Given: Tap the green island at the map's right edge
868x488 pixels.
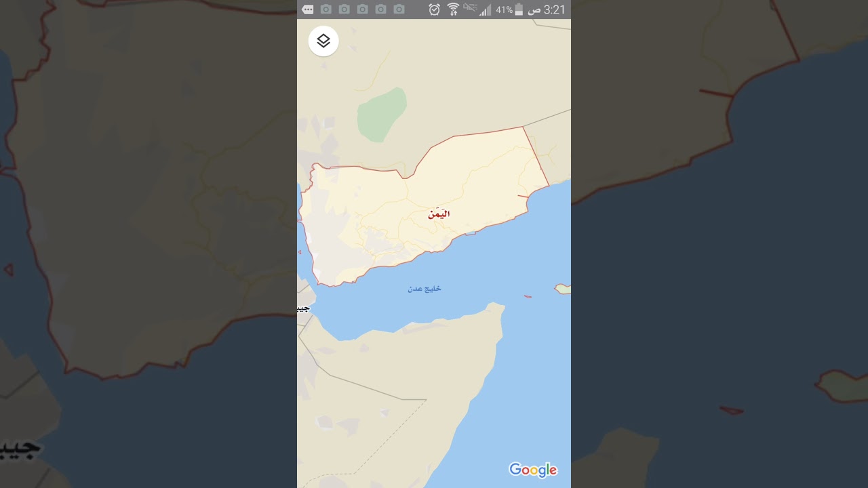Looking at the screenshot, I should [563, 289].
